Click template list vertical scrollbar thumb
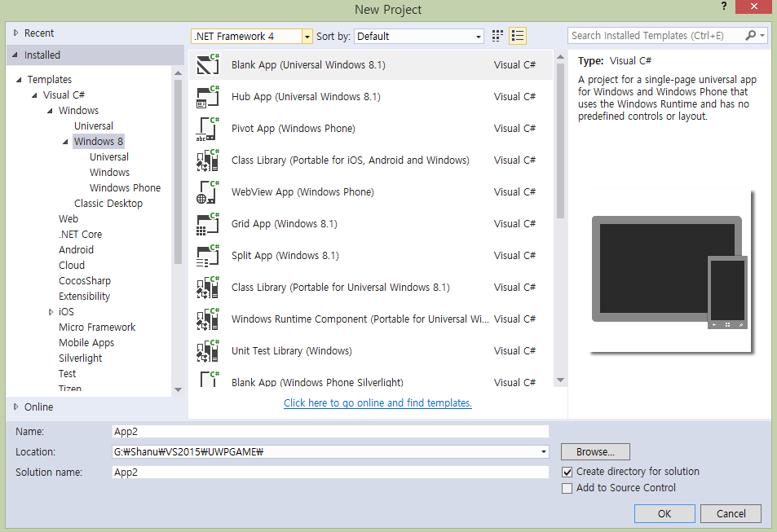 click(x=560, y=141)
